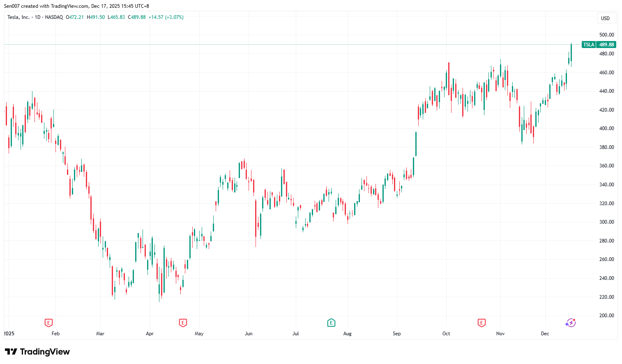
Task: Click the earnings icon under late Apr
Action: 182,323
